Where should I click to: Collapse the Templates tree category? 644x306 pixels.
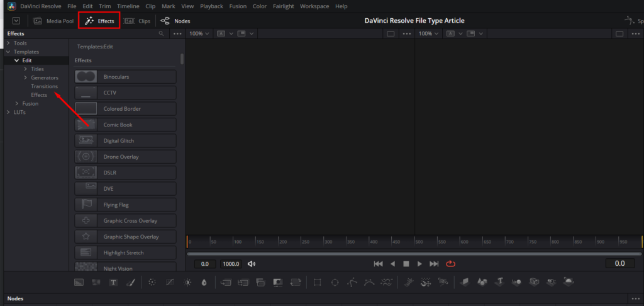click(8, 52)
